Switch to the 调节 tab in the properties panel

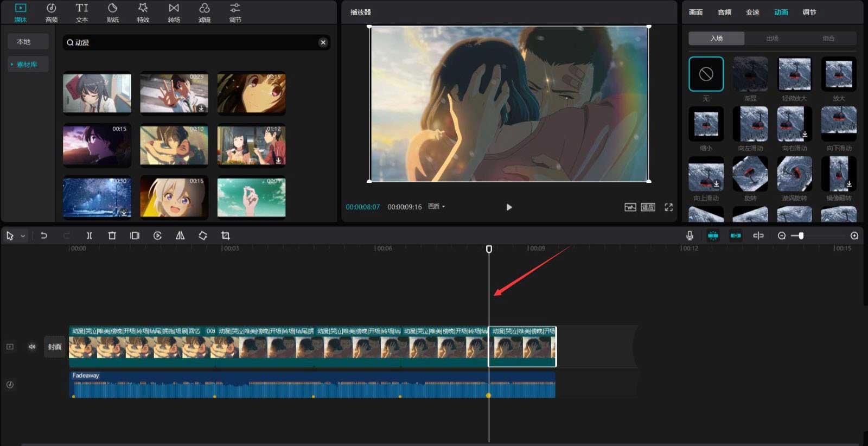[x=809, y=12]
